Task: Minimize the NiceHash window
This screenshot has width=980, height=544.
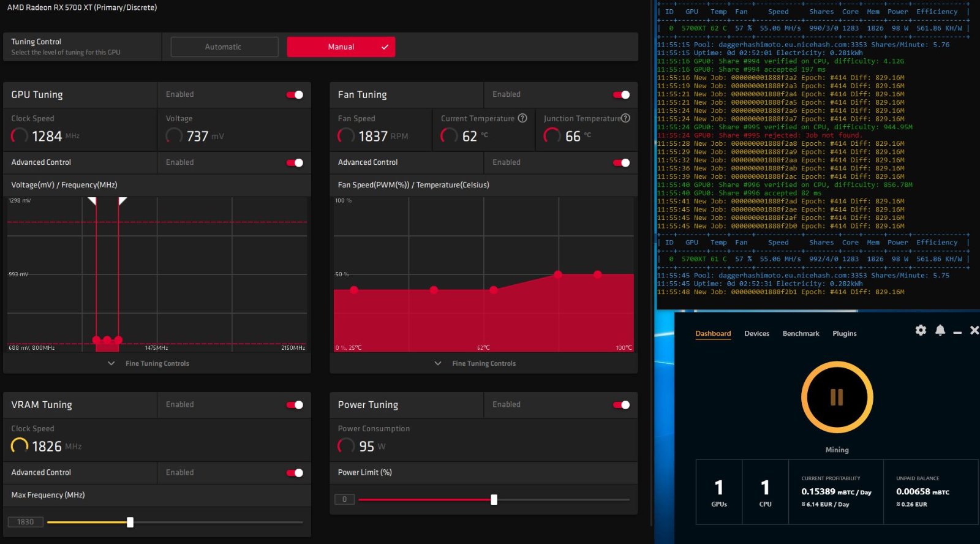Action: (x=957, y=331)
